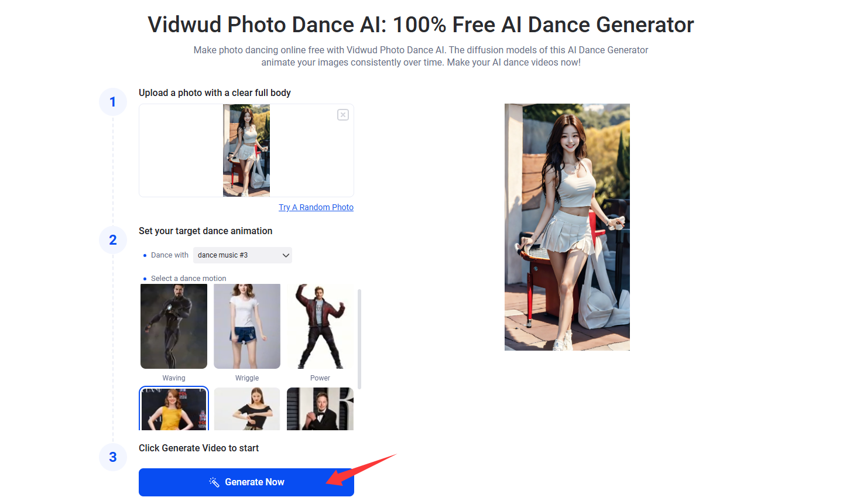Select the yellow dress dance motion thumbnail
This screenshot has width=843, height=504.
[174, 409]
